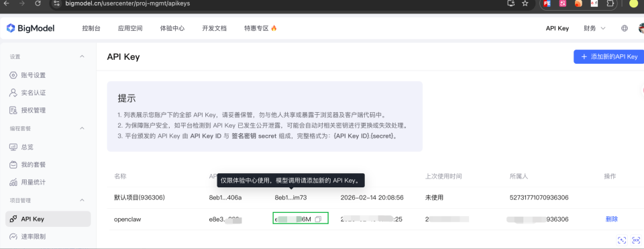Click the 所属人 column header

(x=519, y=177)
